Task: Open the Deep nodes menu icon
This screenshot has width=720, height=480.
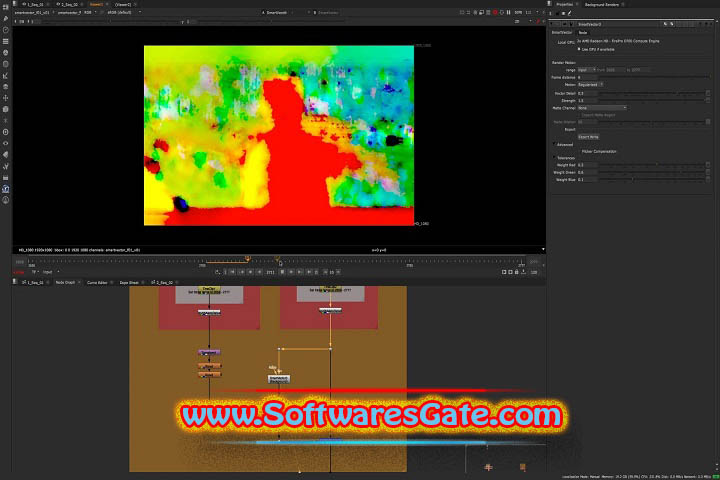Action: [x=6, y=132]
